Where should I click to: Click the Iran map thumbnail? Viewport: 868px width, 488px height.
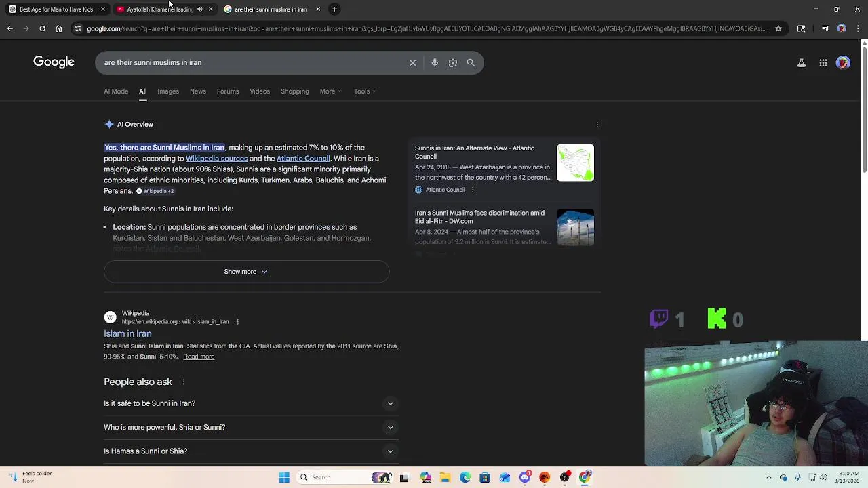pyautogui.click(x=575, y=163)
